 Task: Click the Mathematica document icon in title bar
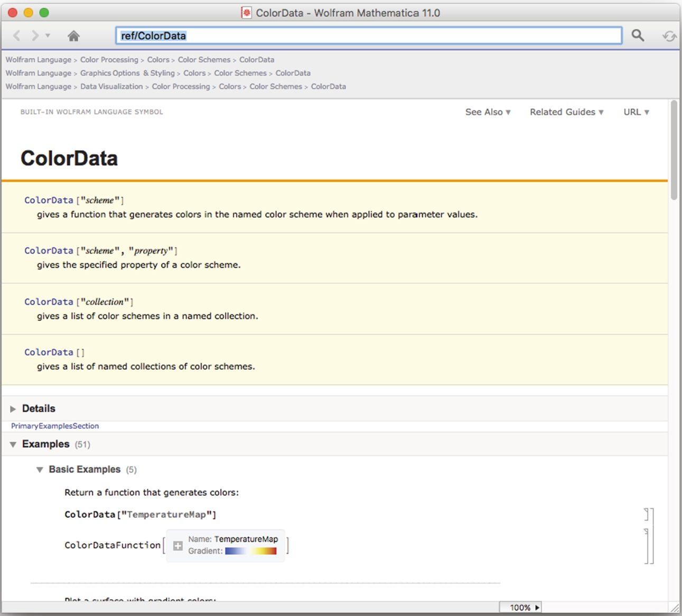point(246,13)
